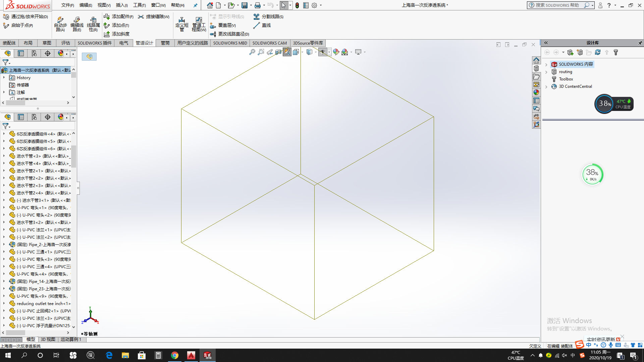Select the Toolbox item in the design library
644x362 pixels.
tap(566, 79)
